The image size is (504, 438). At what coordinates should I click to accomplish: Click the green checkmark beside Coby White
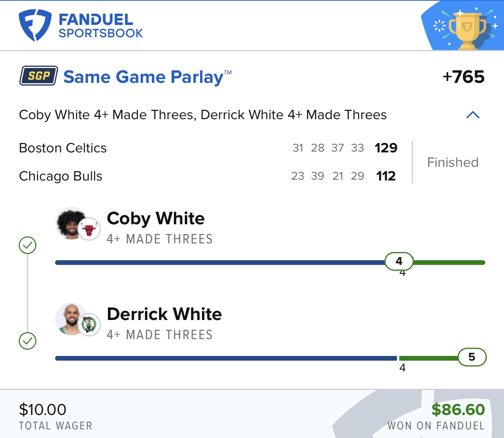click(x=27, y=245)
